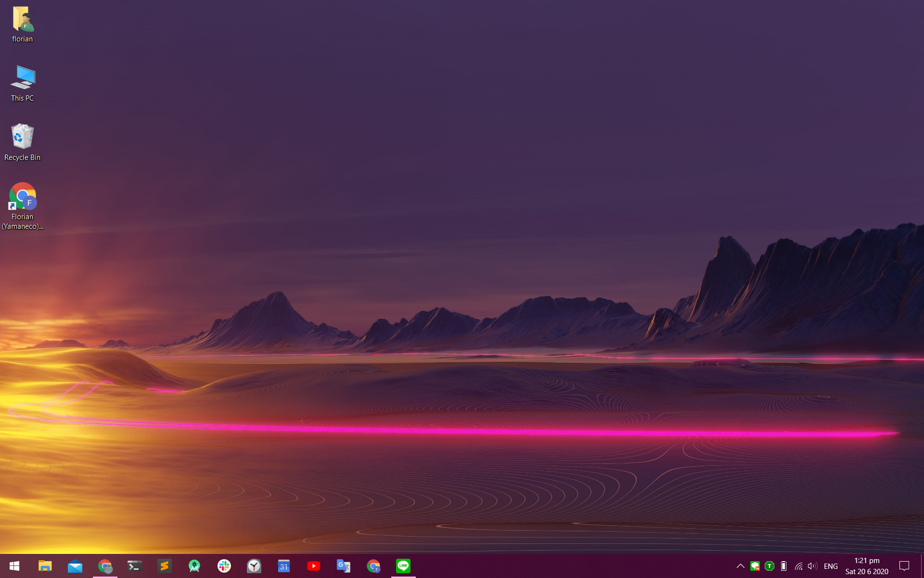Open the Action Center notifications
This screenshot has height=578, width=924.
click(904, 566)
